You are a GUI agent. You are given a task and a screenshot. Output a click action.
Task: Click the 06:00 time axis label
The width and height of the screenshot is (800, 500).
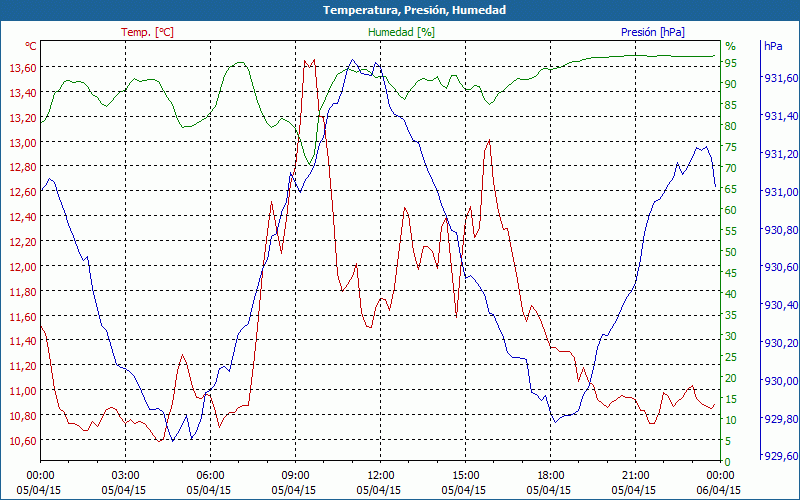click(210, 476)
